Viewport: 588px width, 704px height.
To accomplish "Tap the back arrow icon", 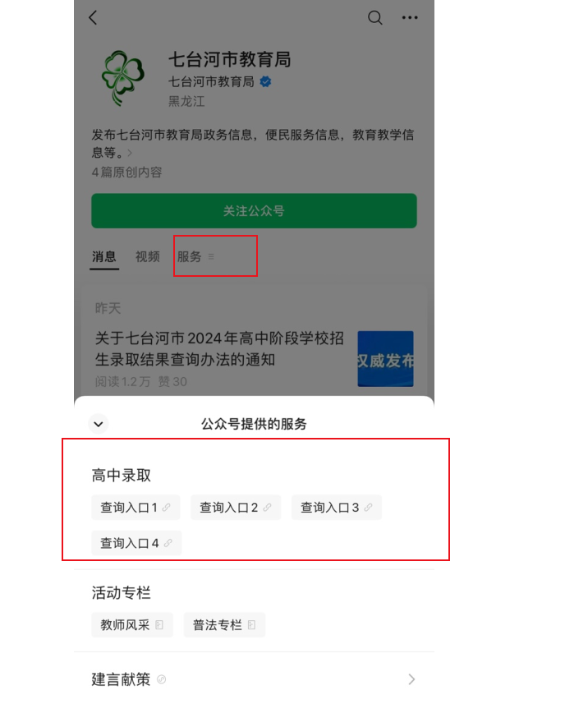I will pyautogui.click(x=93, y=18).
